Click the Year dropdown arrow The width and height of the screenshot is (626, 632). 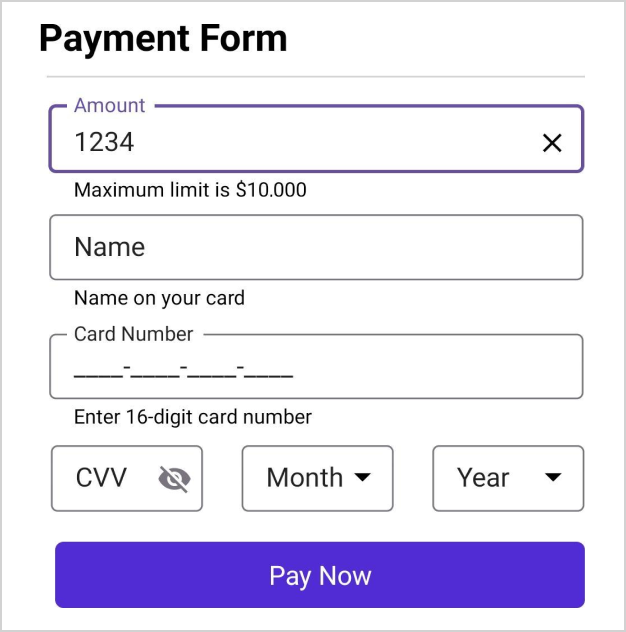coord(553,478)
